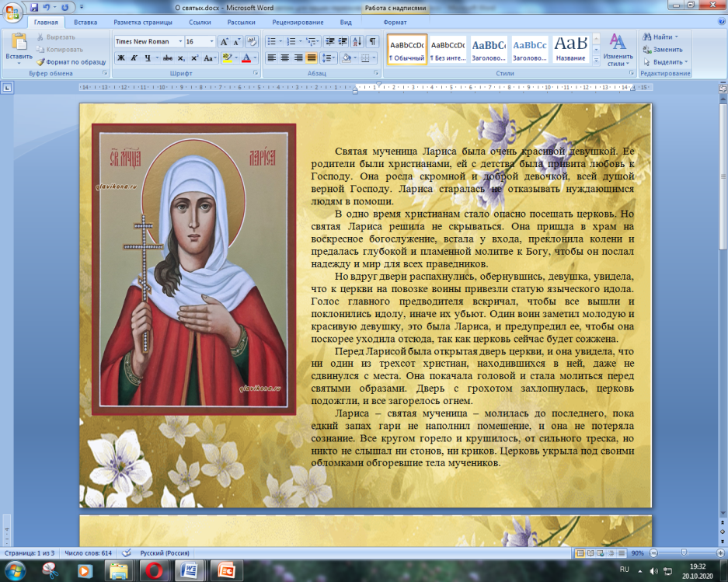The width and height of the screenshot is (728, 582).
Task: Toggle bold formatting (Ж)
Action: click(120, 58)
